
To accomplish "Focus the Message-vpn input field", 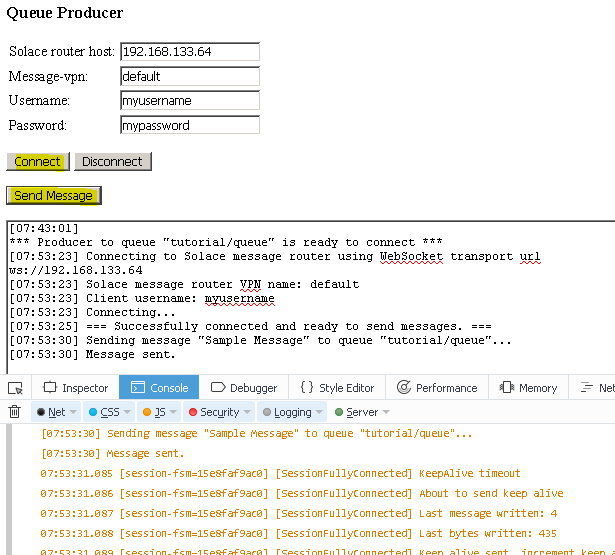I will (189, 76).
